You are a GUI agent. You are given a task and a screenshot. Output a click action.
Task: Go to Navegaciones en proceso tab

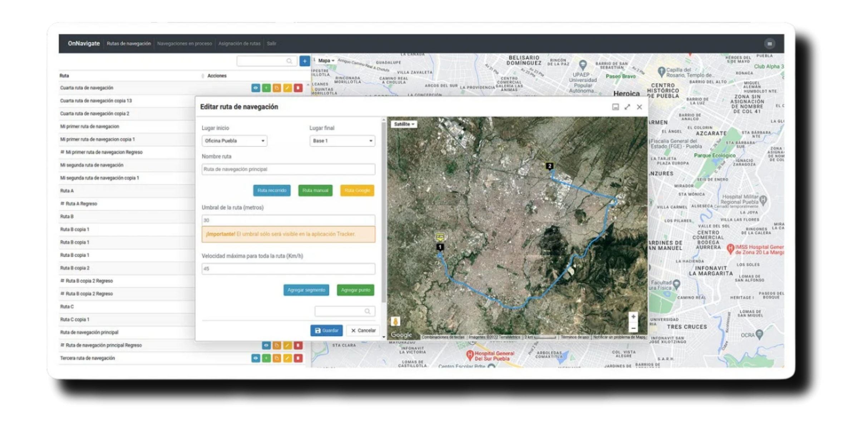184,44
